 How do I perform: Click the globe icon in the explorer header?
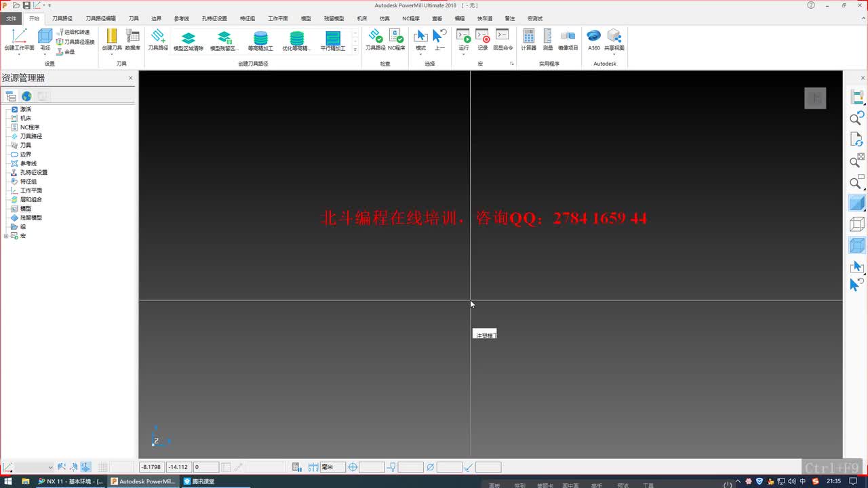(x=26, y=96)
